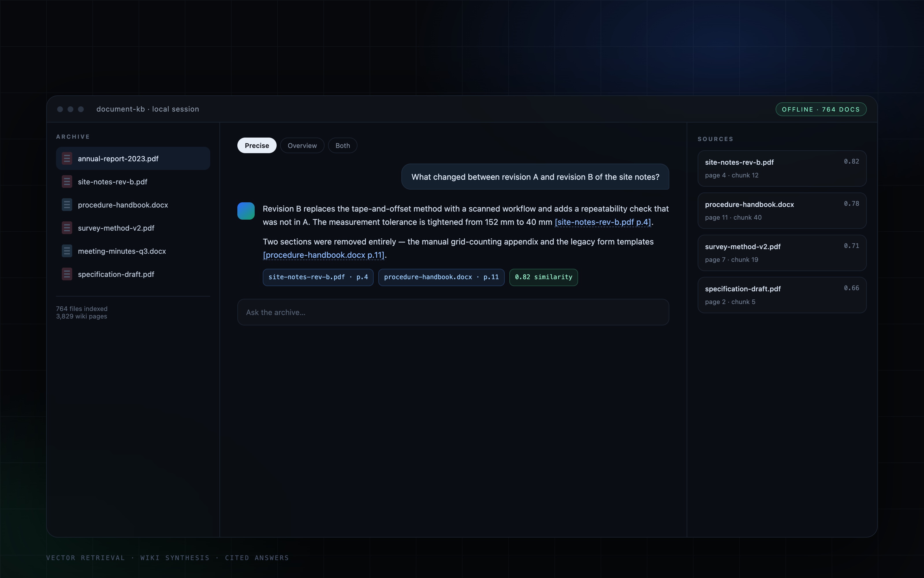Focus the Ask the archive input field
924x578 pixels.
click(453, 312)
